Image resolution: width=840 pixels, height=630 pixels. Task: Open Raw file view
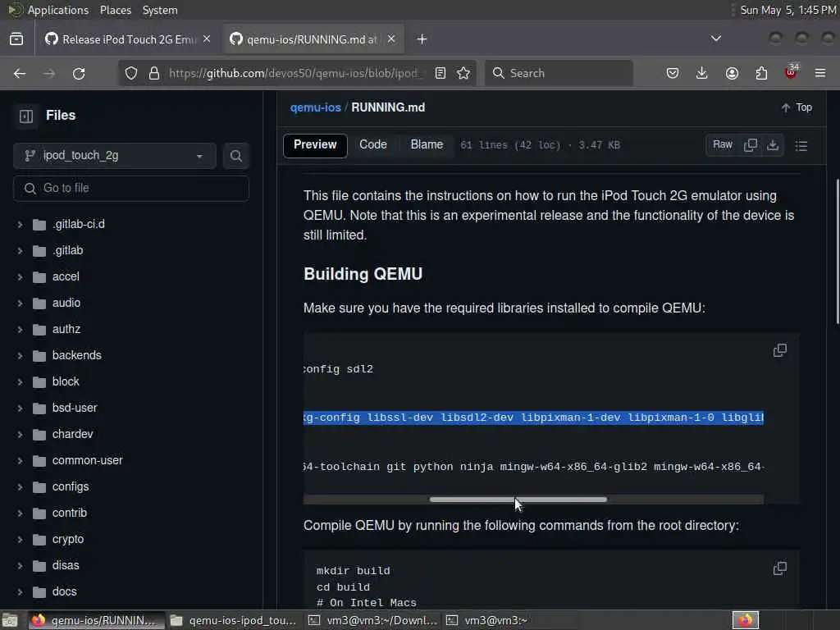(x=722, y=144)
